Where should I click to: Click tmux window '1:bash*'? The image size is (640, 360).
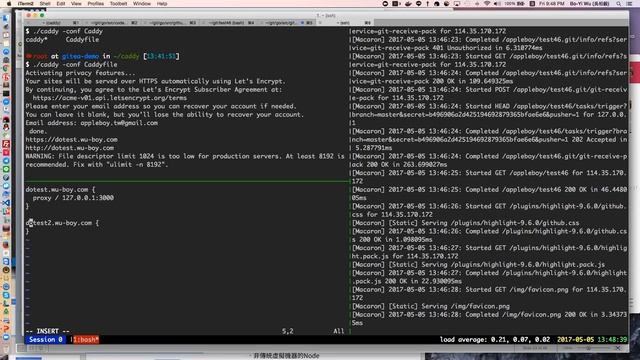pos(85,340)
